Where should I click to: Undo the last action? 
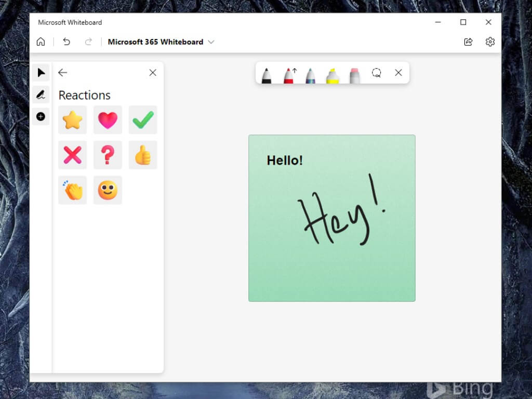click(66, 42)
